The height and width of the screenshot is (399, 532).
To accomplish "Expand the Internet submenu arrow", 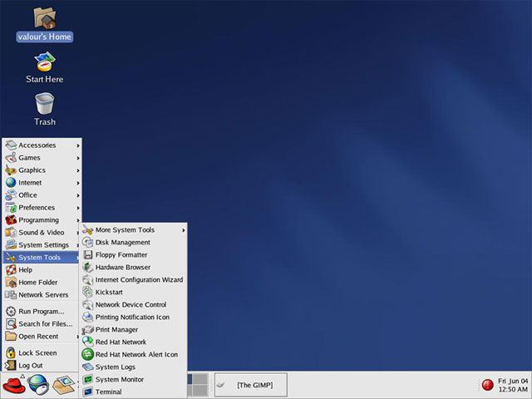I will pyautogui.click(x=78, y=183).
